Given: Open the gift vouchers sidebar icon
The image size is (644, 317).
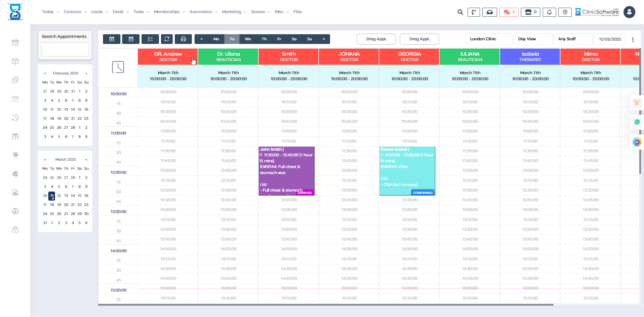Looking at the screenshot, I should (x=15, y=136).
